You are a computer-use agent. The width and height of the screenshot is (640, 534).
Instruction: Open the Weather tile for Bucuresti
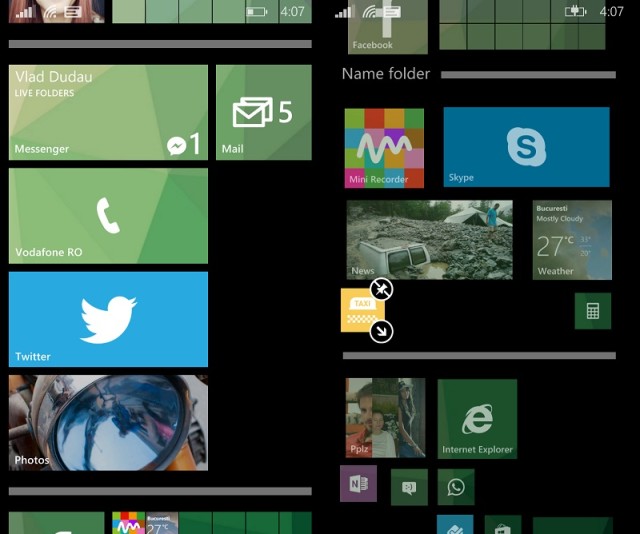(x=572, y=240)
